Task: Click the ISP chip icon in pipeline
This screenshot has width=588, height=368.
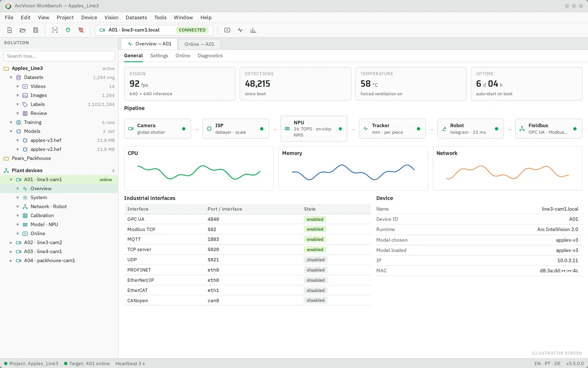Action: point(209,129)
